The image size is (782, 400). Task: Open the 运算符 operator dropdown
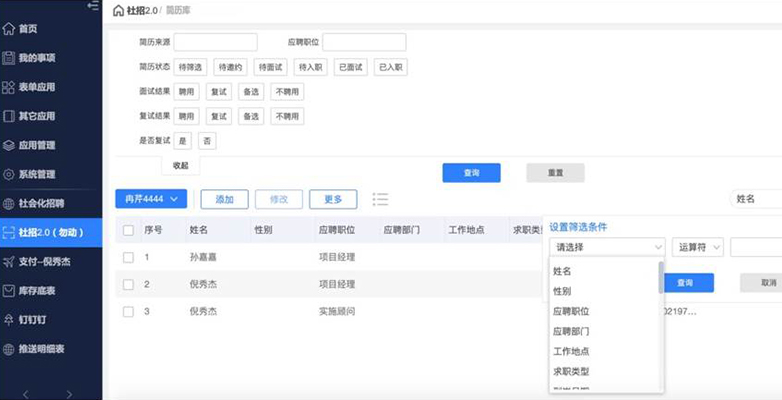pos(698,247)
